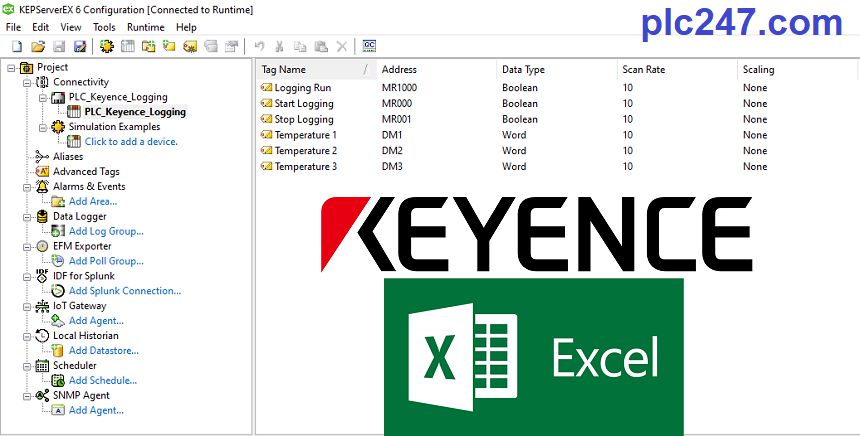
Task: Click the Bulk Tag Creation toolbar icon
Action: 190,46
